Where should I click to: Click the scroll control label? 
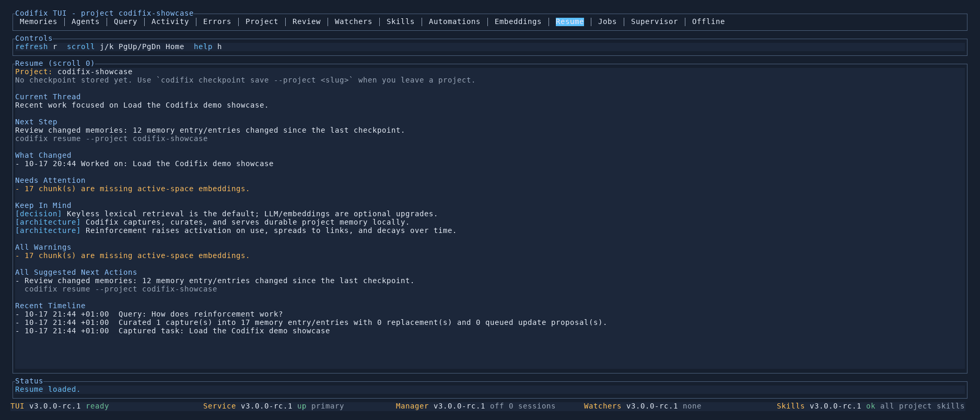click(80, 46)
